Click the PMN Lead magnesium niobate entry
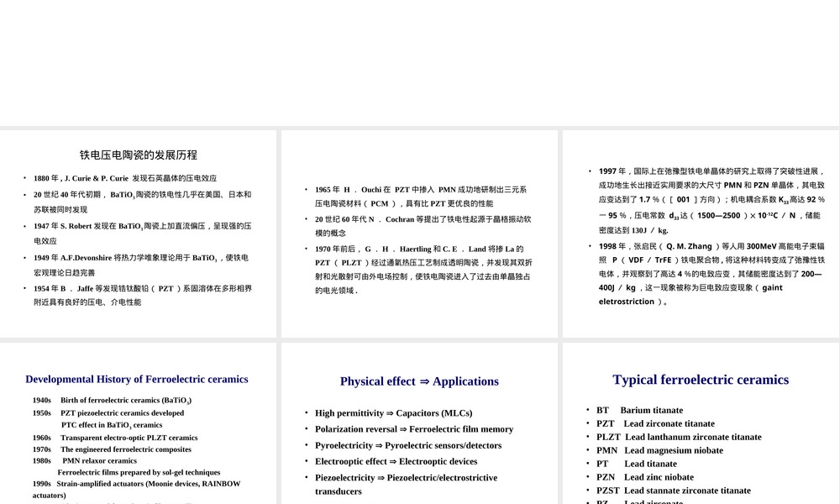The width and height of the screenshot is (840, 504). [660, 450]
